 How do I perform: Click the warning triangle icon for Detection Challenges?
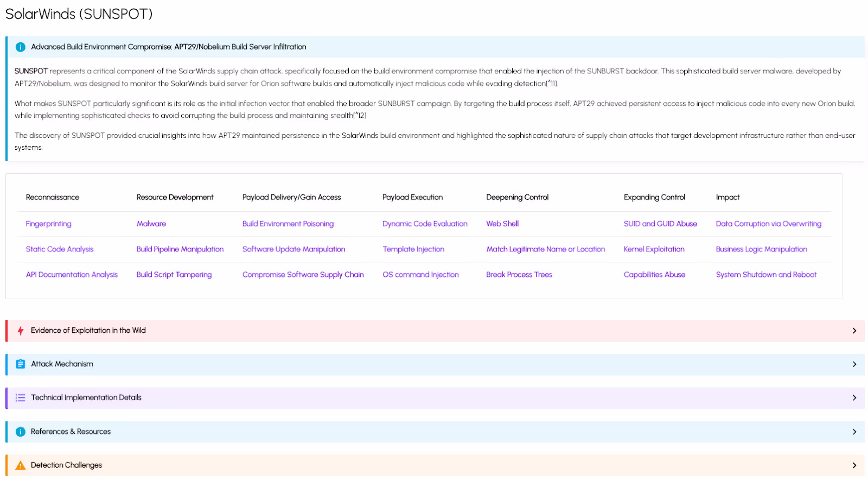[x=21, y=466]
